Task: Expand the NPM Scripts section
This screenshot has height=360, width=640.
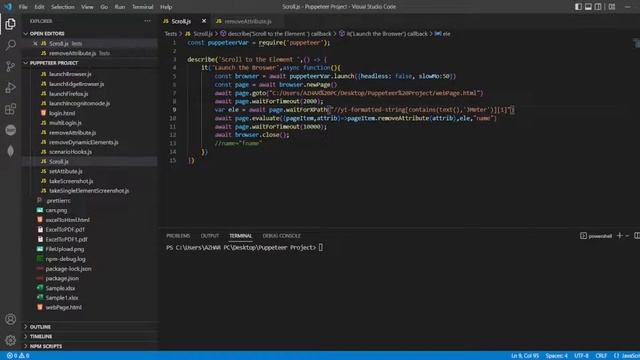Action: pos(46,346)
